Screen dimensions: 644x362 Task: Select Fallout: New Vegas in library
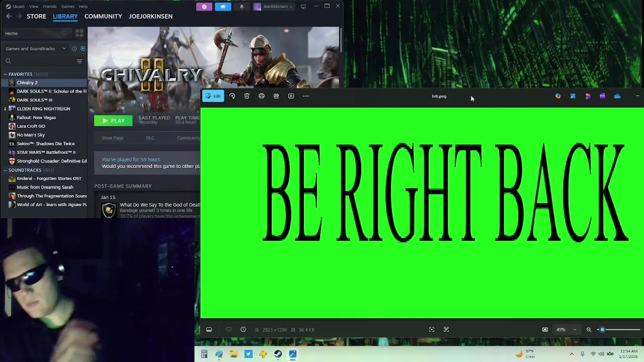pyautogui.click(x=36, y=118)
